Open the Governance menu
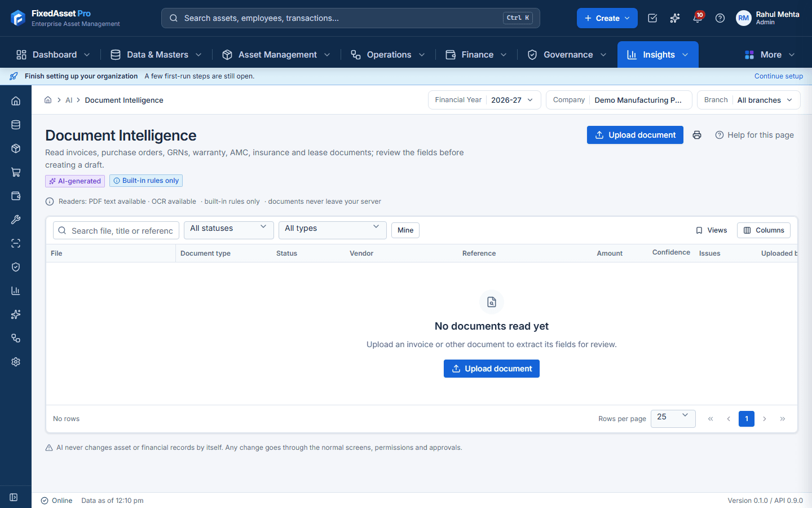The height and width of the screenshot is (508, 812). coord(567,55)
